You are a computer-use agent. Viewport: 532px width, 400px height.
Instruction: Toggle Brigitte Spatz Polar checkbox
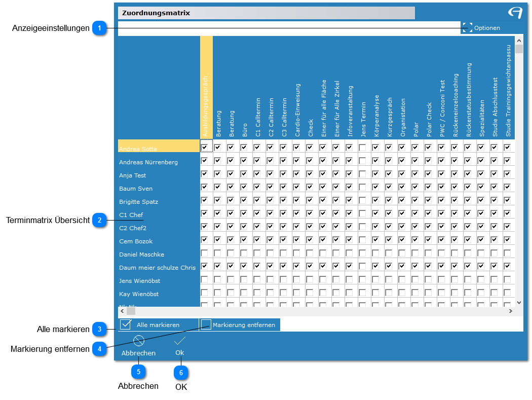point(415,200)
